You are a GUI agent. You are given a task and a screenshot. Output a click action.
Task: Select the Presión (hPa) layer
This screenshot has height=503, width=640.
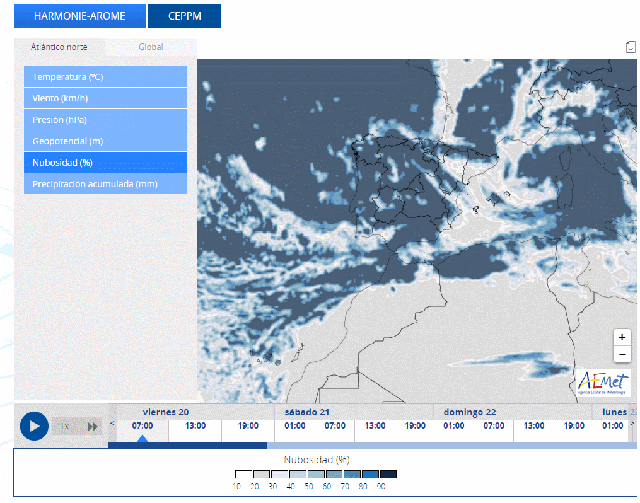coord(105,120)
